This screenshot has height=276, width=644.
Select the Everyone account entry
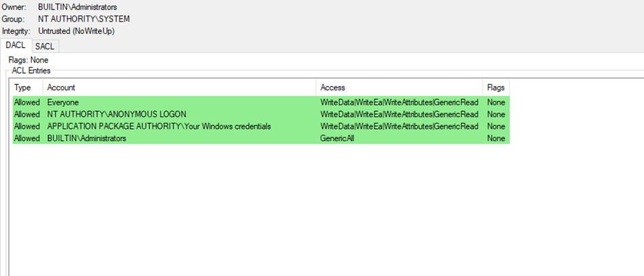[x=63, y=102]
